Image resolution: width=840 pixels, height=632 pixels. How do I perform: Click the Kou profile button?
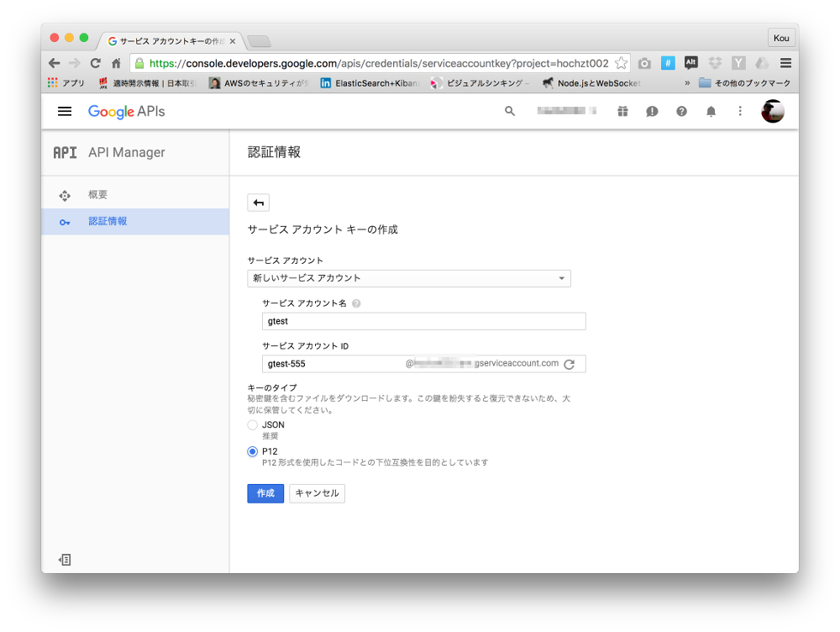pyautogui.click(x=781, y=38)
